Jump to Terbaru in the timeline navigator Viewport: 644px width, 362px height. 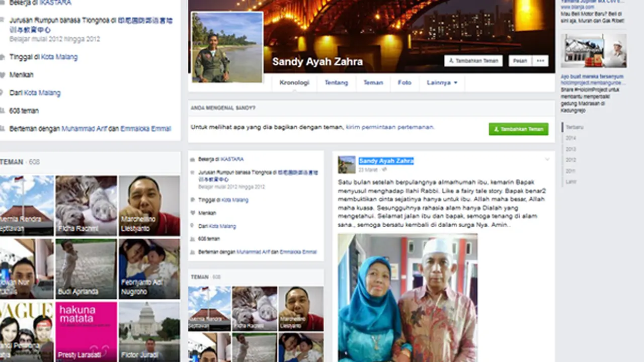click(x=574, y=127)
